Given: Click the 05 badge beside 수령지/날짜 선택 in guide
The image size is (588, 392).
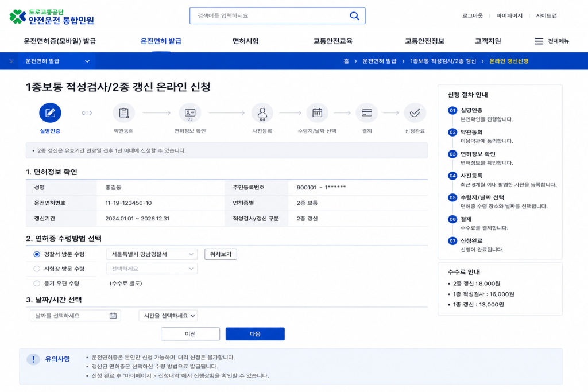Looking at the screenshot, I should click(452, 197).
